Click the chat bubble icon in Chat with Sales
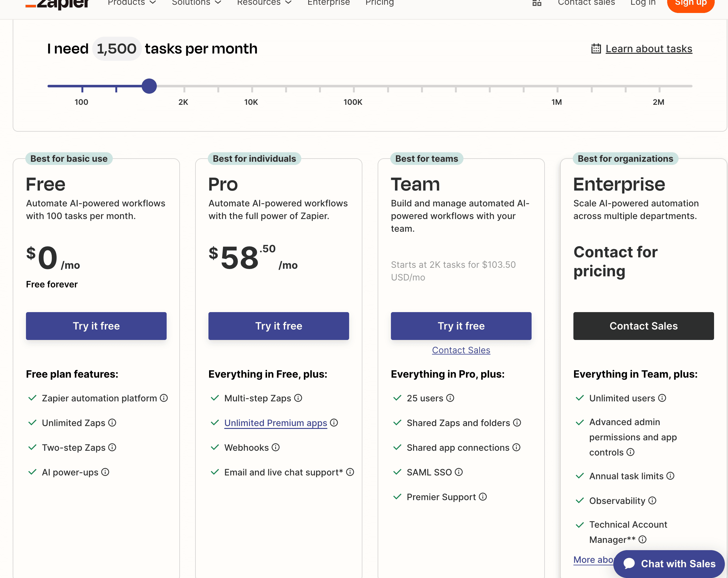The width and height of the screenshot is (728, 578). pos(629,563)
